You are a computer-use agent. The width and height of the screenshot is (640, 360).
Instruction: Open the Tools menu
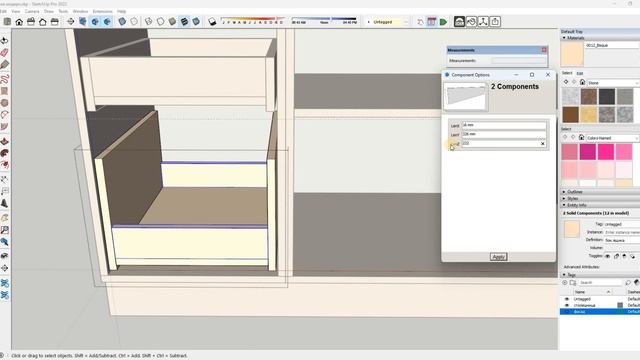(x=63, y=11)
